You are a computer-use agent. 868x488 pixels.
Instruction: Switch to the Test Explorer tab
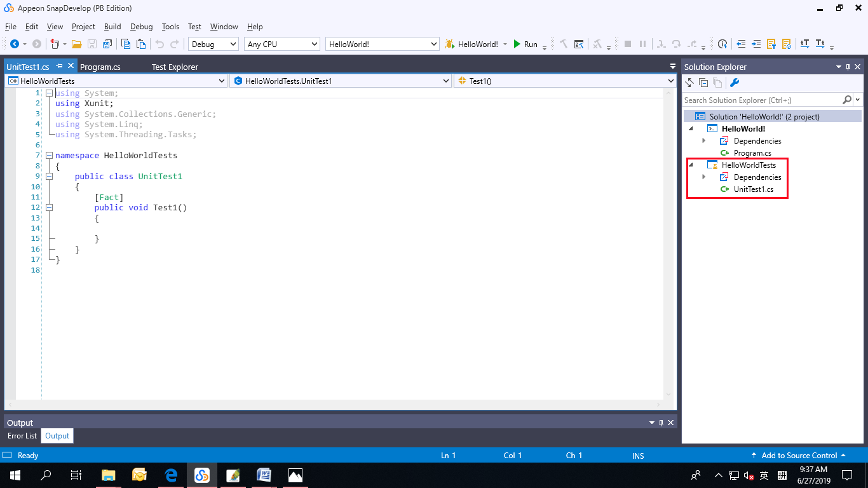175,67
